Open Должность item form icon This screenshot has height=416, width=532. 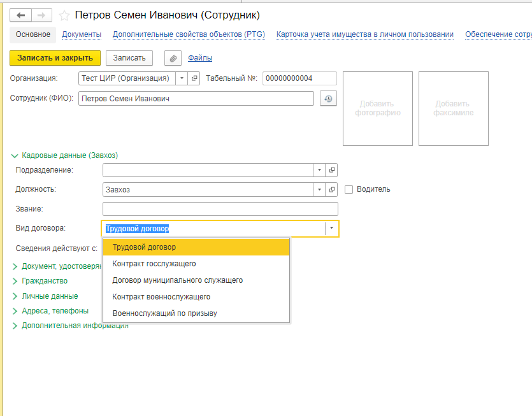pyautogui.click(x=331, y=189)
